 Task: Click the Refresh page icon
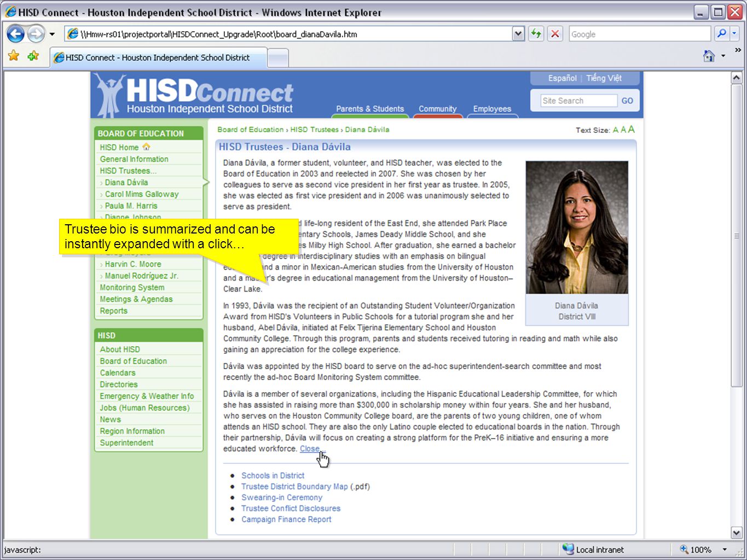tap(536, 34)
